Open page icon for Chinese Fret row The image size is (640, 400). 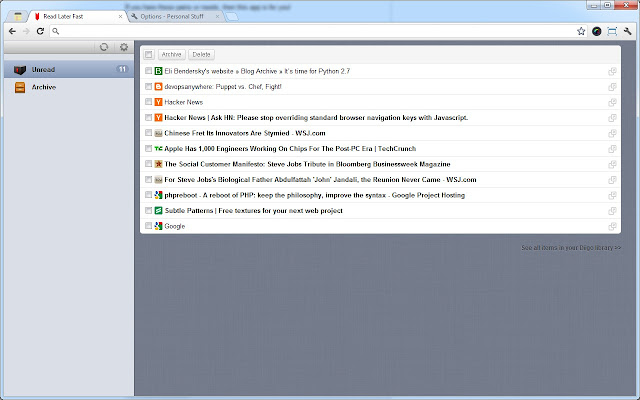612,133
